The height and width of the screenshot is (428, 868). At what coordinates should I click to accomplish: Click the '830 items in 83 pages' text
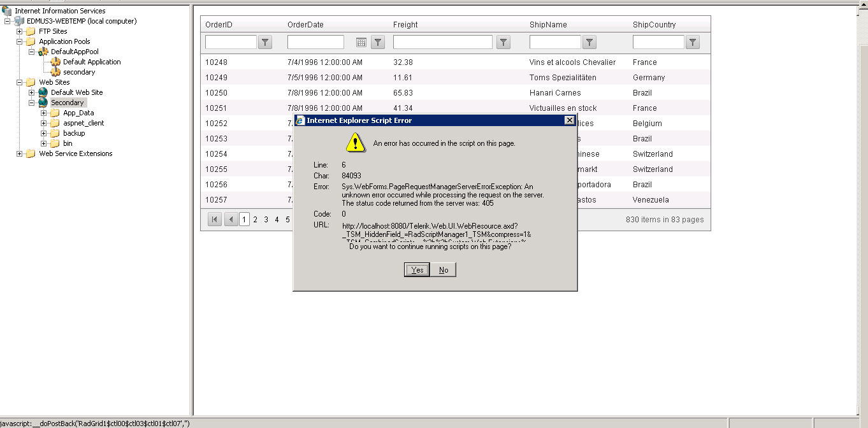[x=665, y=220]
